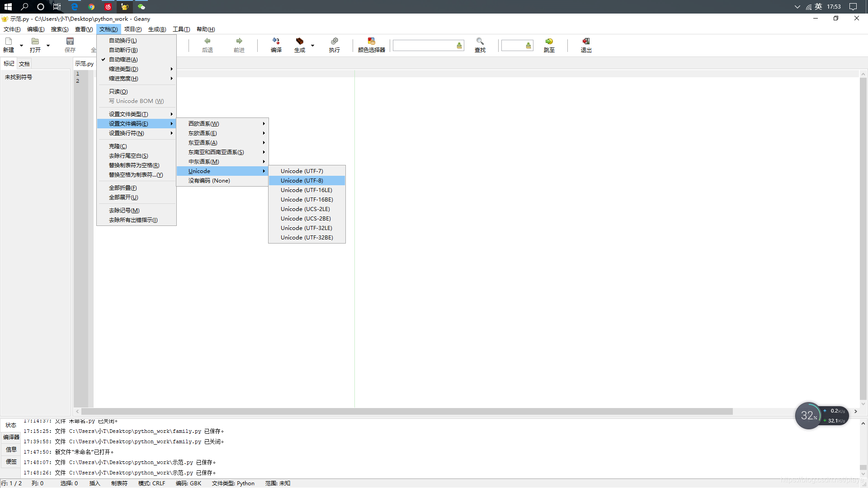The image size is (868, 488).
Task: Click the 编译 (Compile) toolbar icon
Action: coord(276,41)
